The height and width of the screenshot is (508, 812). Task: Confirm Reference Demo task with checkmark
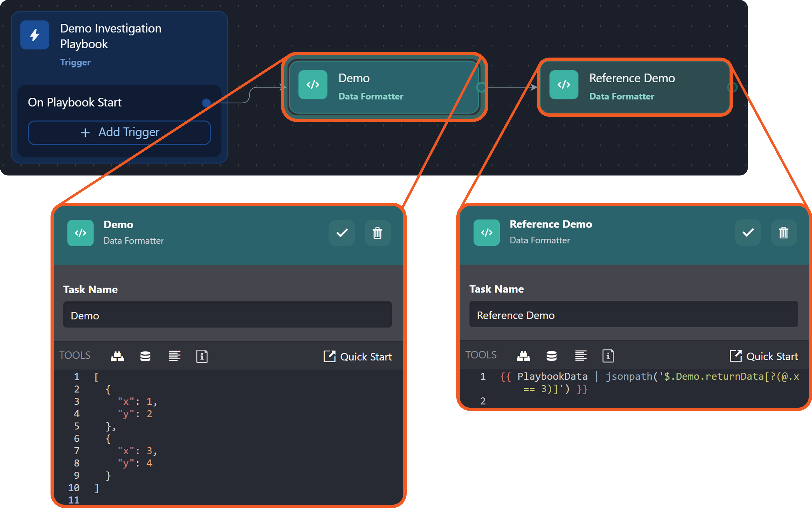click(748, 232)
